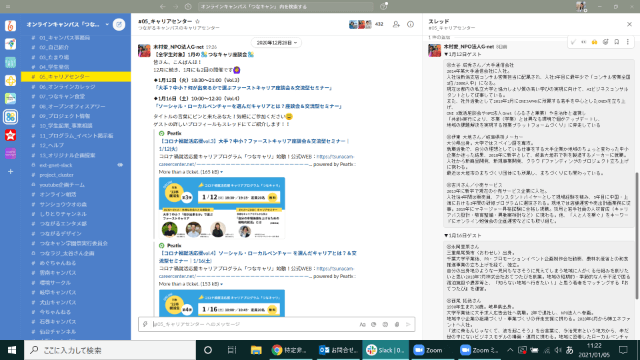Open the 2020年12月28日 date dropdown
The width and height of the screenshot is (640, 360).
[277, 42]
